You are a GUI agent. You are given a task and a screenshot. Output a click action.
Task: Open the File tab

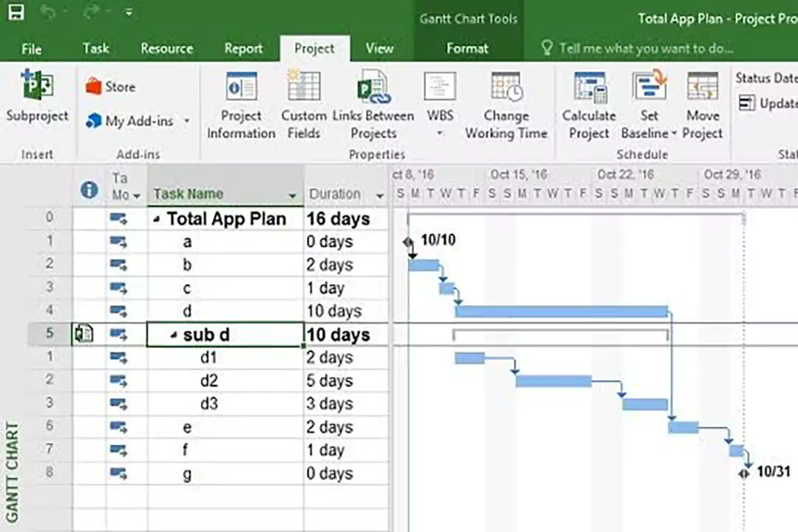pos(31,49)
